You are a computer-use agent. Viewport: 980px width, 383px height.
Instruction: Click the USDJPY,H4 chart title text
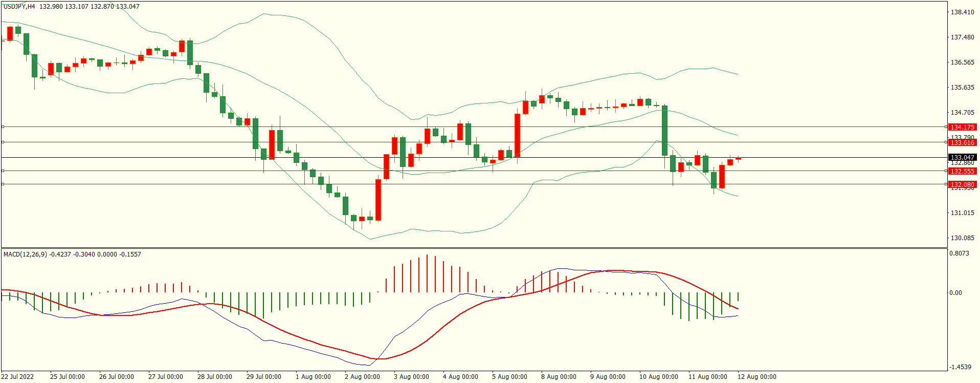coord(19,7)
